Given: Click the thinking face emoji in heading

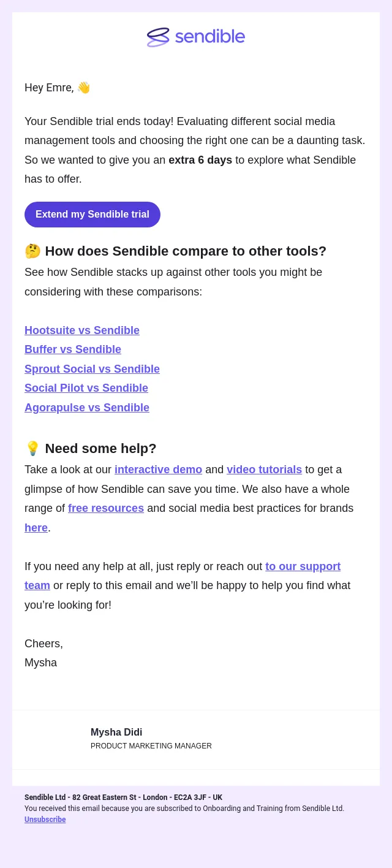Looking at the screenshot, I should click(32, 251).
